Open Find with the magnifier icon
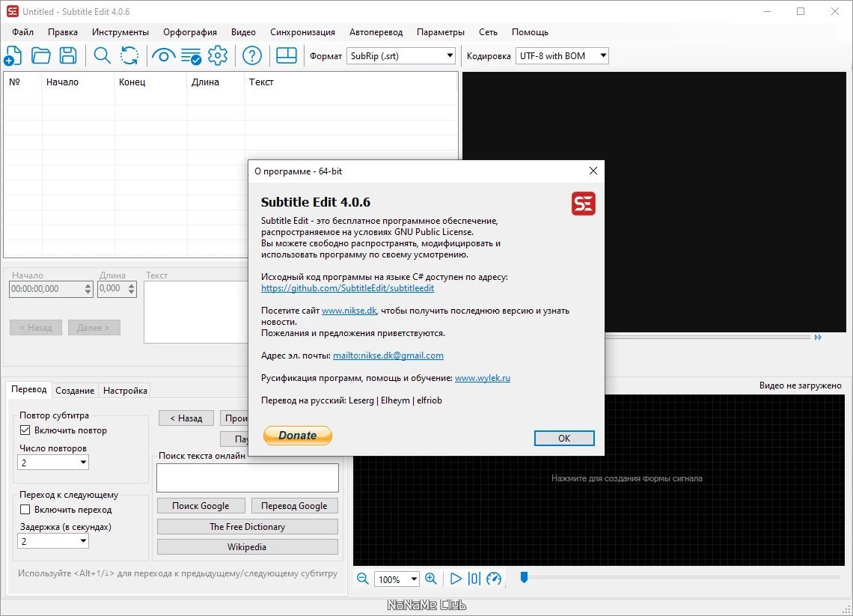 coord(102,55)
